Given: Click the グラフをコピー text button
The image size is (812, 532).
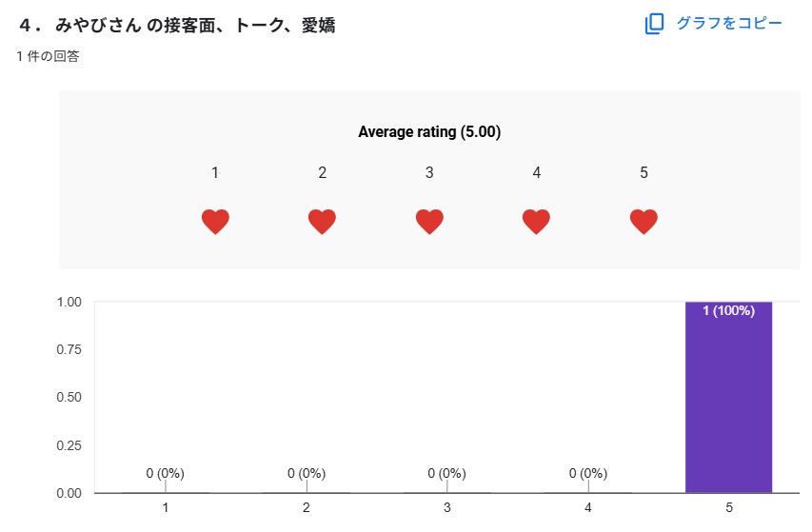Looking at the screenshot, I should pyautogui.click(x=729, y=24).
